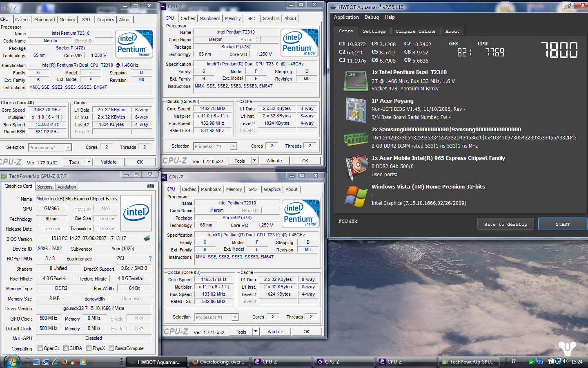The height and width of the screenshot is (368, 588).
Task: Open the Sensors tab in GPU-Z
Action: pyautogui.click(x=45, y=187)
